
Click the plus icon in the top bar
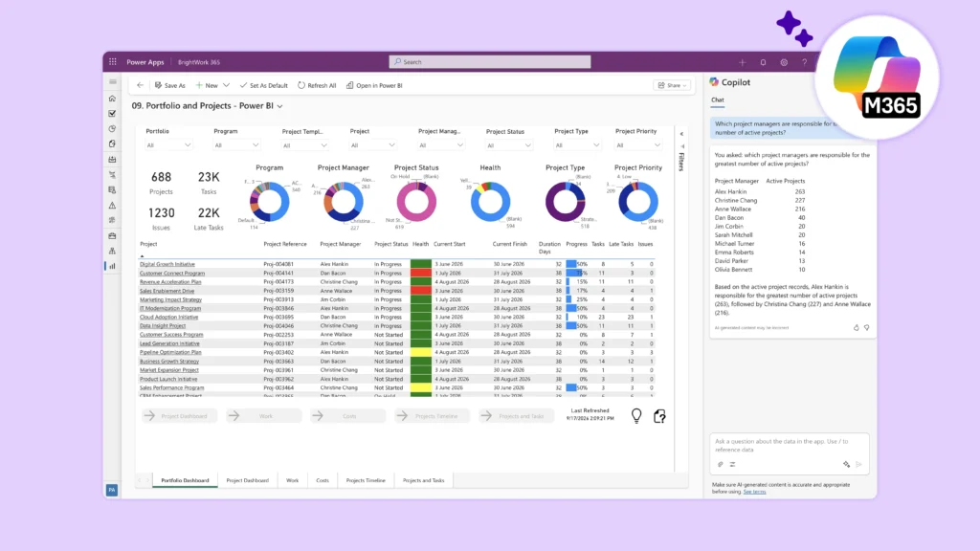[x=742, y=62]
